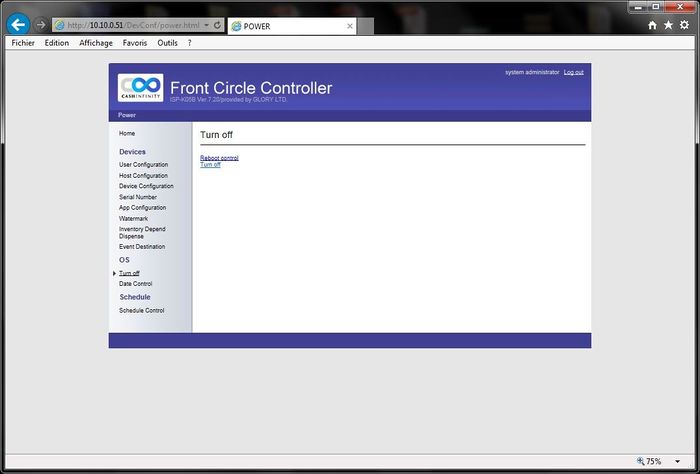
Task: Open the Edition menu
Action: 57,43
